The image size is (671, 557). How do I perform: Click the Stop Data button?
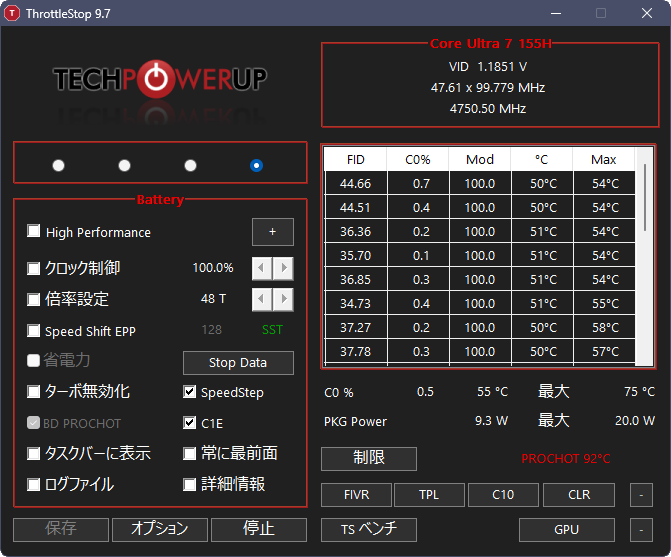click(238, 363)
